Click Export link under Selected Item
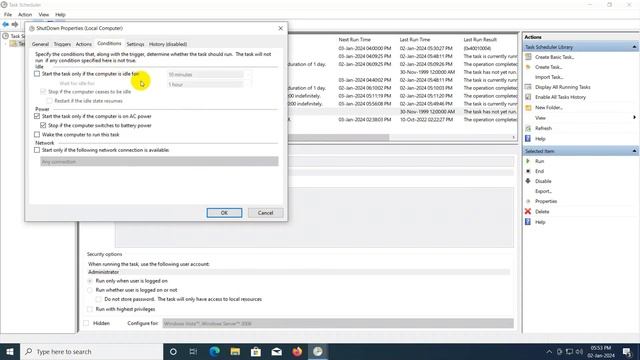 point(543,191)
